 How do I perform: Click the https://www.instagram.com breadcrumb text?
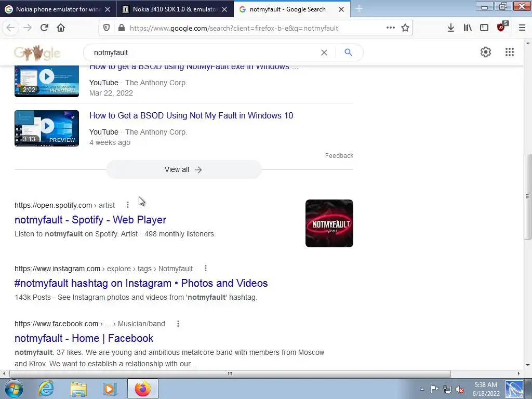tap(57, 269)
